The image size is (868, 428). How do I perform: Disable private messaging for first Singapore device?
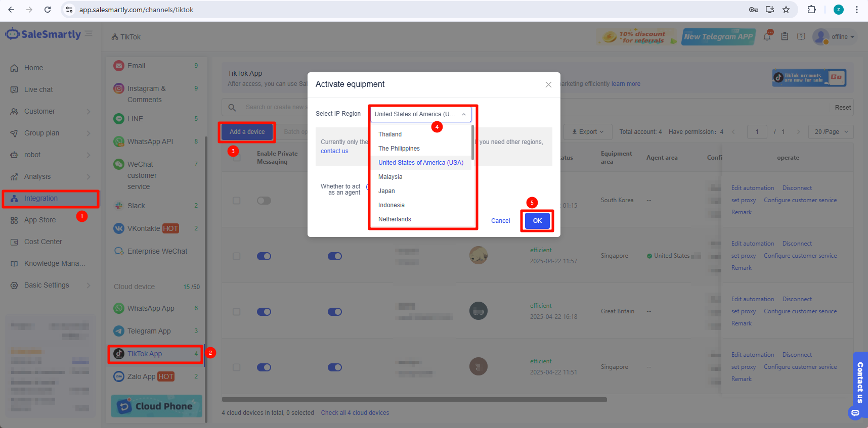[x=264, y=256]
